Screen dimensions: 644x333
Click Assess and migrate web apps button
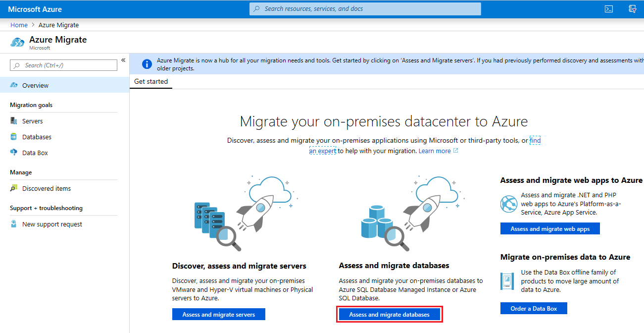550,228
